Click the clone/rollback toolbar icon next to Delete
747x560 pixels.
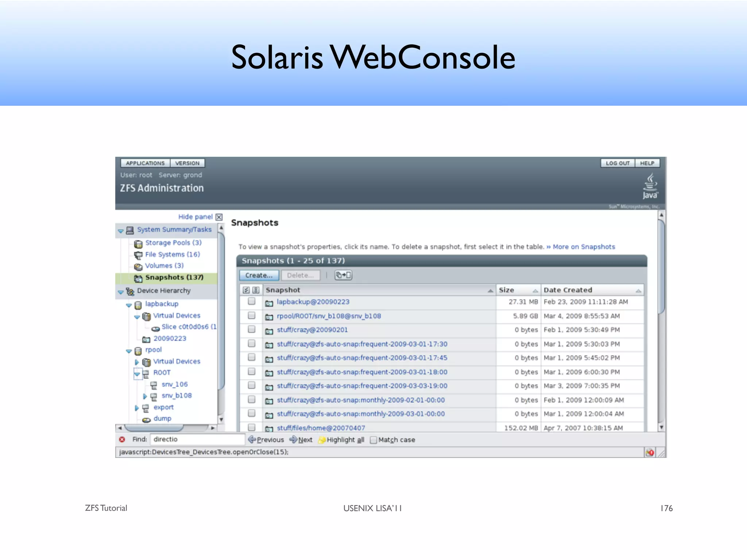point(343,275)
